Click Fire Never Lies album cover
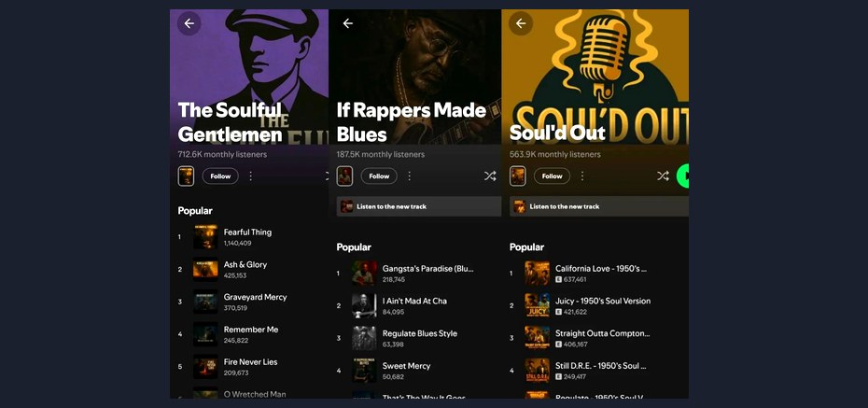 (x=205, y=367)
